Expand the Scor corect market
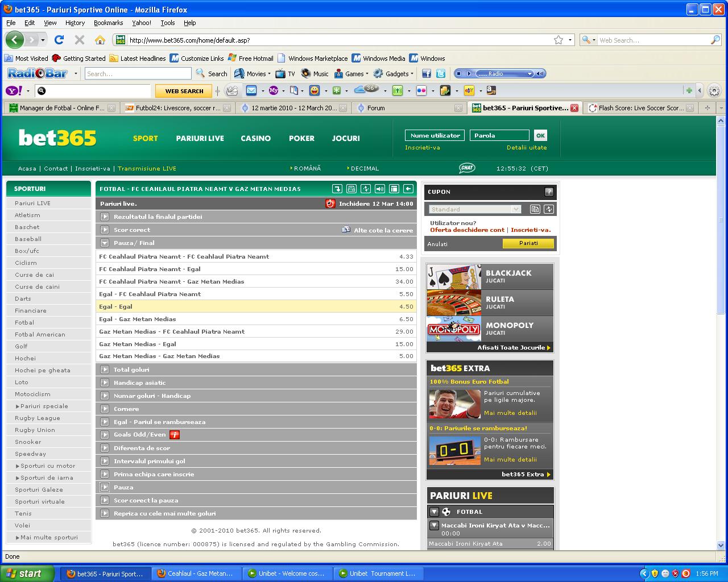The image size is (728, 582). tap(105, 230)
